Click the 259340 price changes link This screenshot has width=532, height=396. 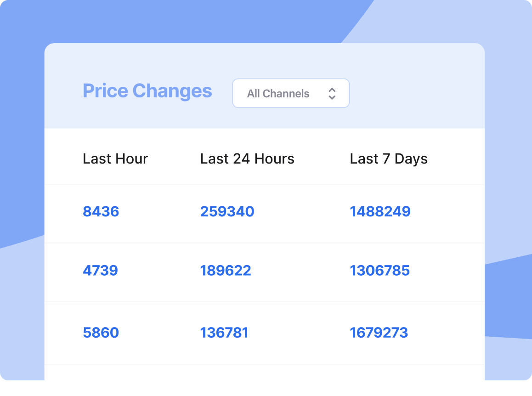pos(227,212)
